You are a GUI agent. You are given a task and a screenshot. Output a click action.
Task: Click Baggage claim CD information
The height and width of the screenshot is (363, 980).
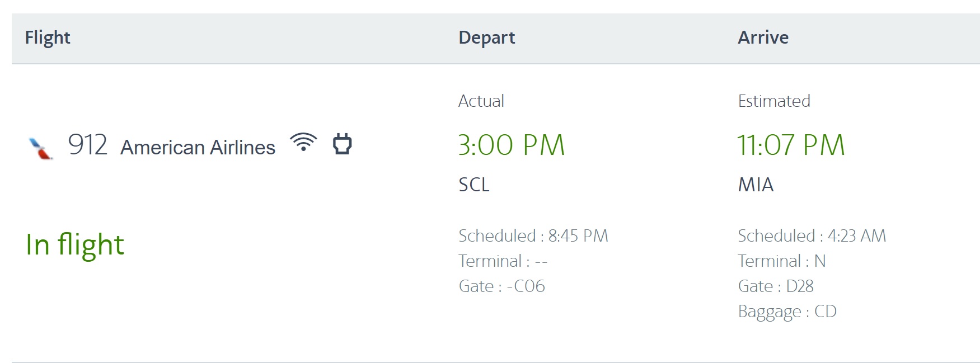click(x=786, y=311)
